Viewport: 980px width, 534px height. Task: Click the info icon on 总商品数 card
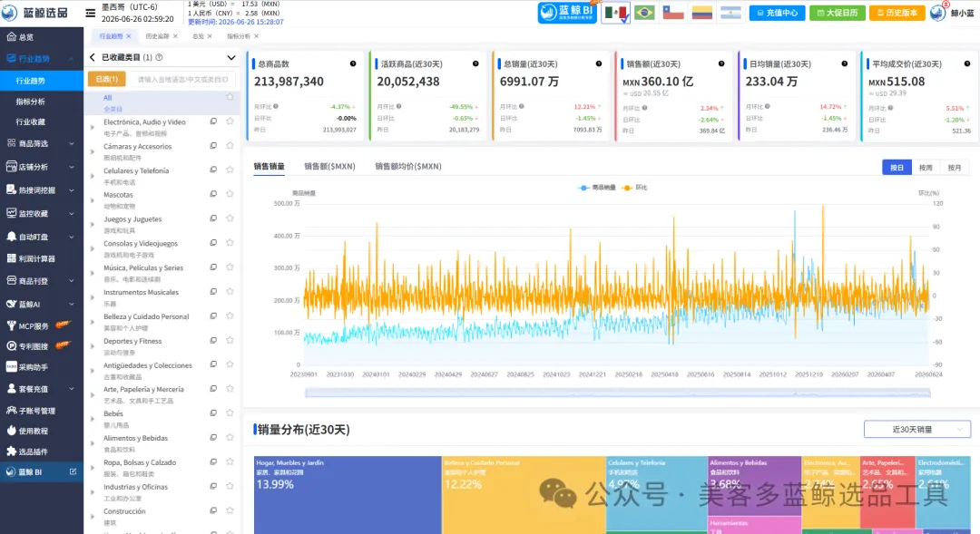click(x=353, y=63)
